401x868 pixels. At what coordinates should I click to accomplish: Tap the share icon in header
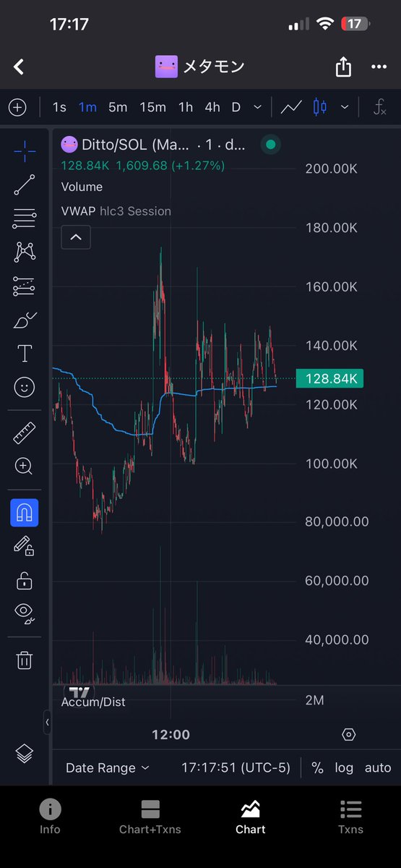343,67
